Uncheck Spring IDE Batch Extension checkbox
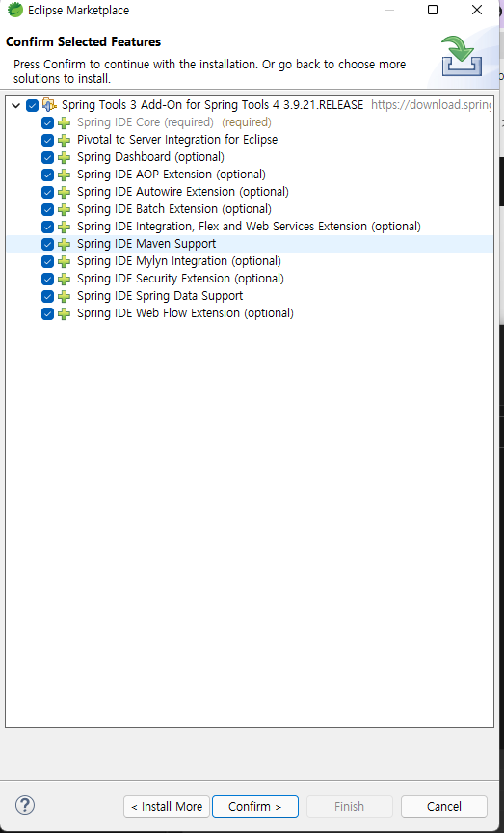Screen dimensions: 504x833 pyautogui.click(x=47, y=210)
